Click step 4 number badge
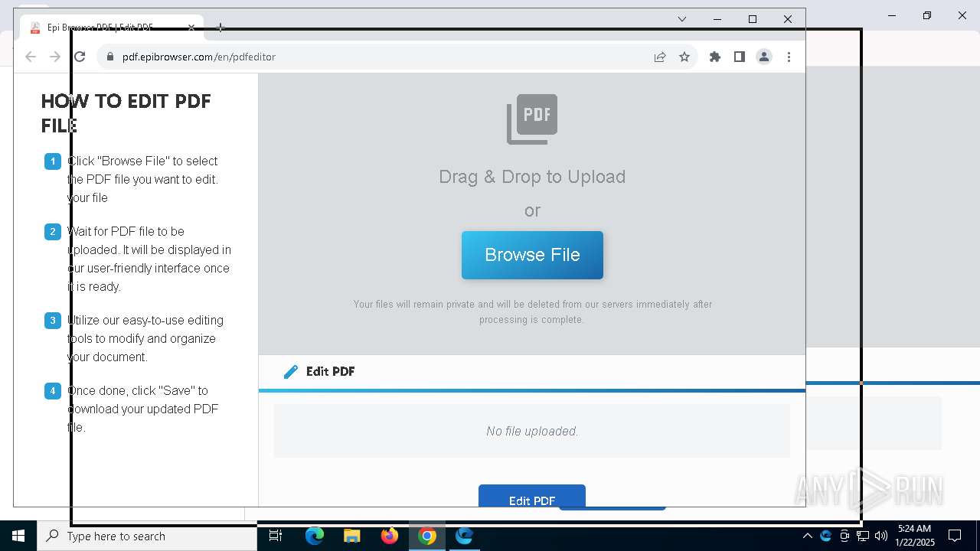980x551 pixels. click(x=53, y=391)
